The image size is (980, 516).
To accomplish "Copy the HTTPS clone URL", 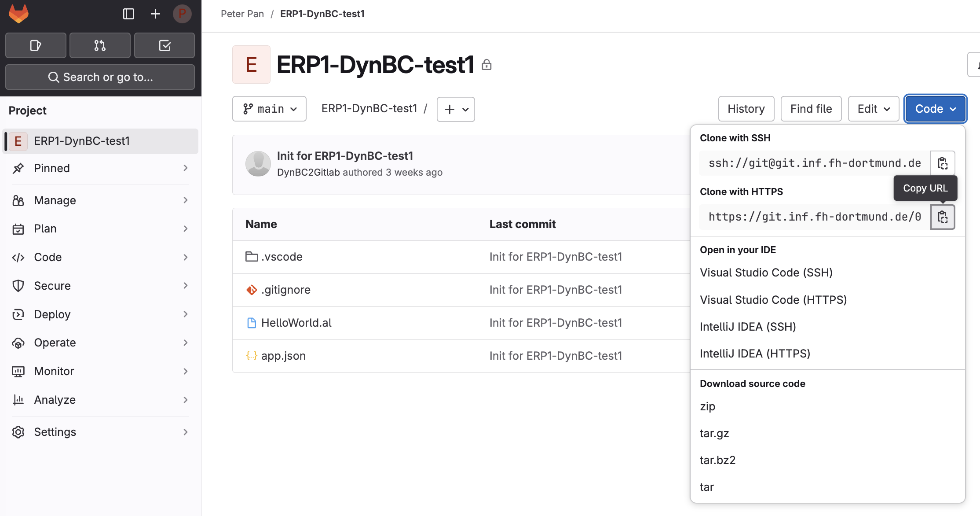I will pyautogui.click(x=942, y=217).
